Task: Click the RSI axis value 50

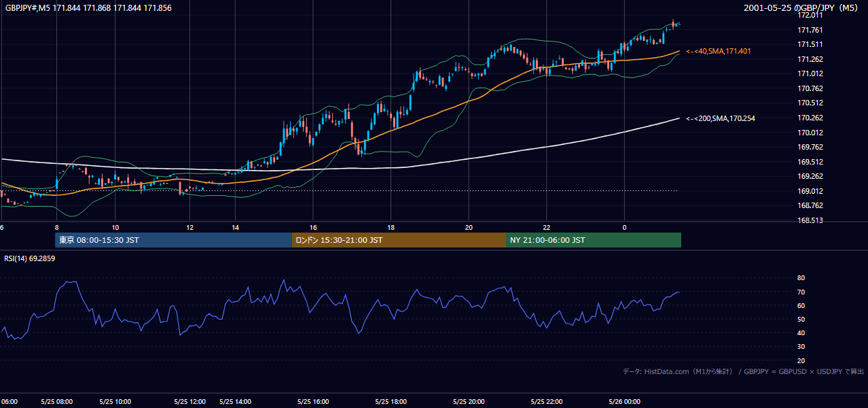Action: [801, 319]
